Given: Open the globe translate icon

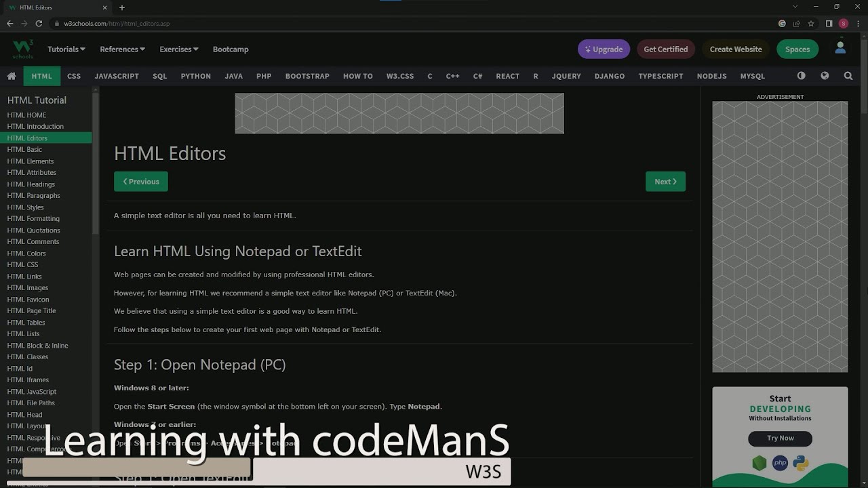Looking at the screenshot, I should coord(825,76).
